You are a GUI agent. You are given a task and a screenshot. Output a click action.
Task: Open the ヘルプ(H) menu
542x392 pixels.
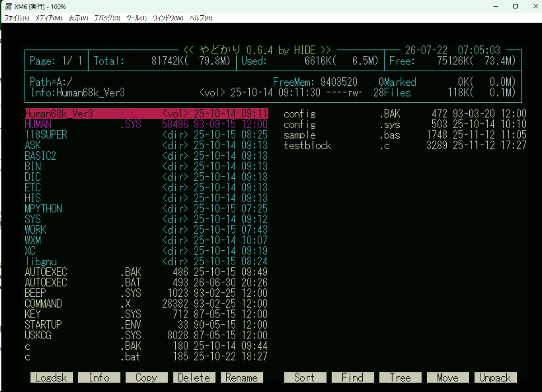pyautogui.click(x=201, y=18)
